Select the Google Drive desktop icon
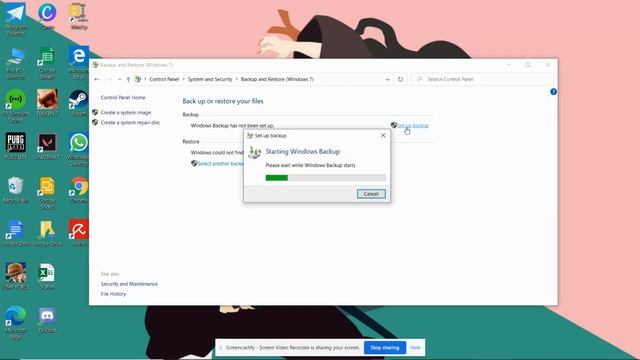The width and height of the screenshot is (640, 360). [47, 233]
